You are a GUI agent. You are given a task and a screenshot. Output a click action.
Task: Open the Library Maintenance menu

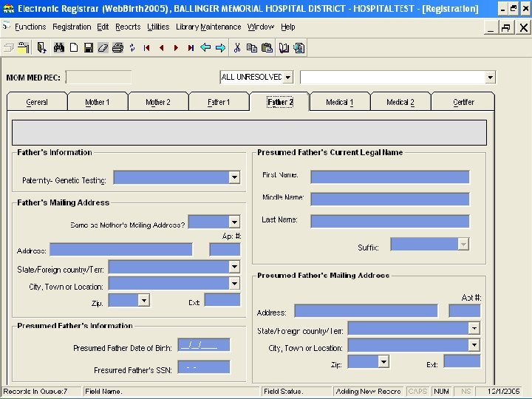pos(208,27)
